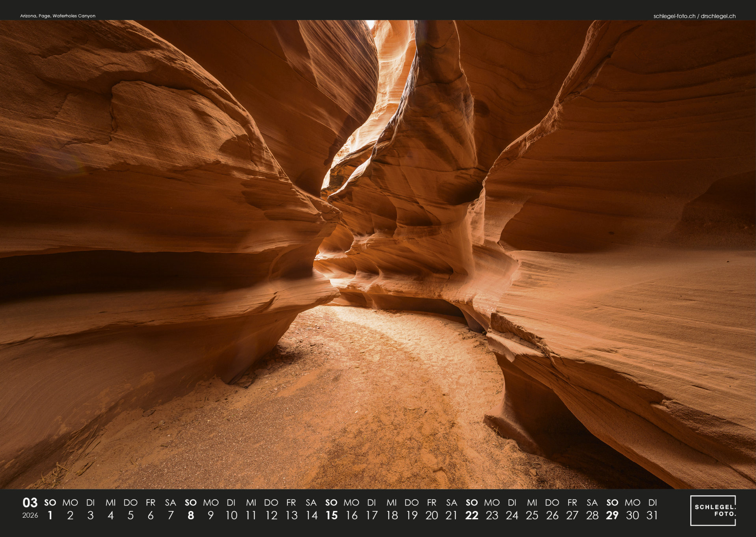Click date 20 in the calendar strip

(432, 515)
